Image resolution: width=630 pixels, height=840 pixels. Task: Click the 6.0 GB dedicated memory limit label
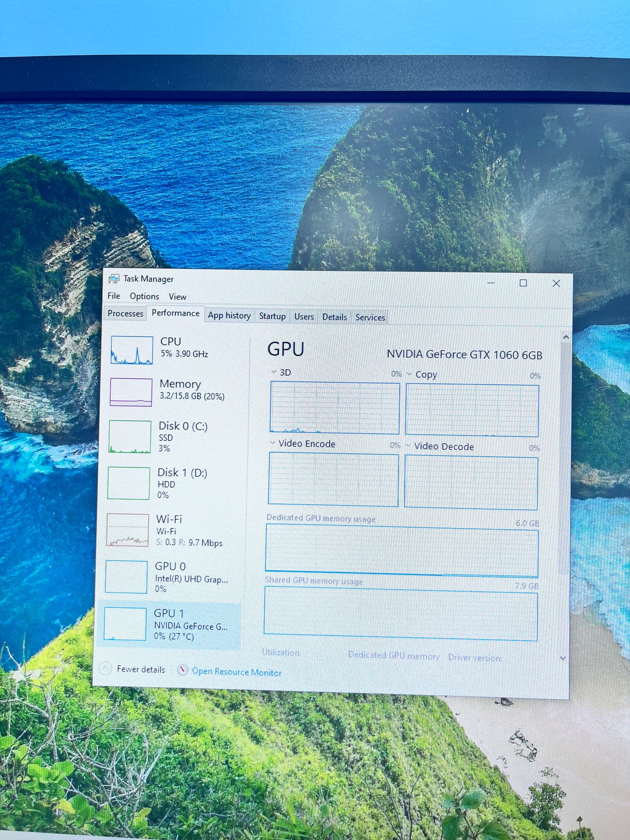(x=528, y=523)
